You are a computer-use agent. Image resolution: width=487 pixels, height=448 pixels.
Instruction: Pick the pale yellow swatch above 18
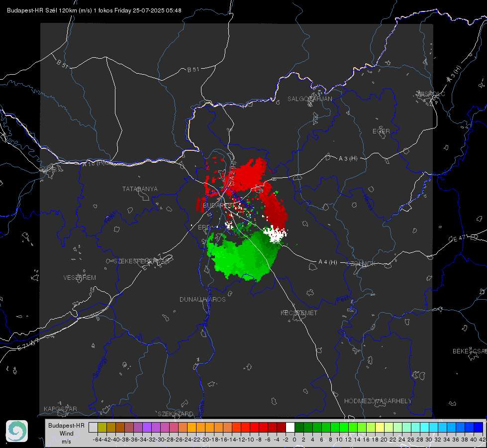click(x=380, y=427)
